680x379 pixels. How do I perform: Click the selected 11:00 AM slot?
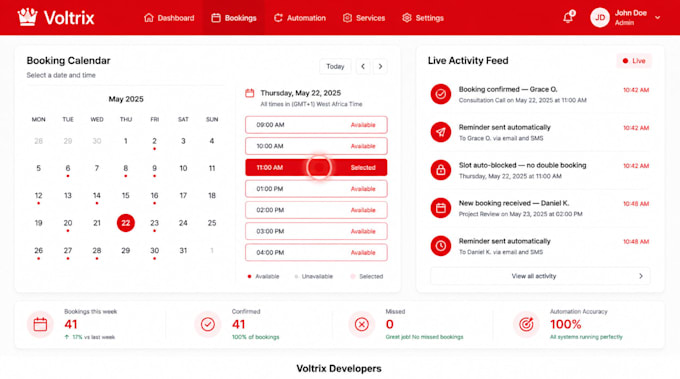click(x=316, y=167)
